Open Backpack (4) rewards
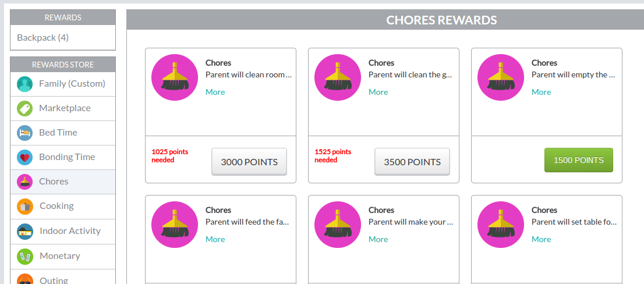Screen dimensions: 644x284 pyautogui.click(x=43, y=38)
